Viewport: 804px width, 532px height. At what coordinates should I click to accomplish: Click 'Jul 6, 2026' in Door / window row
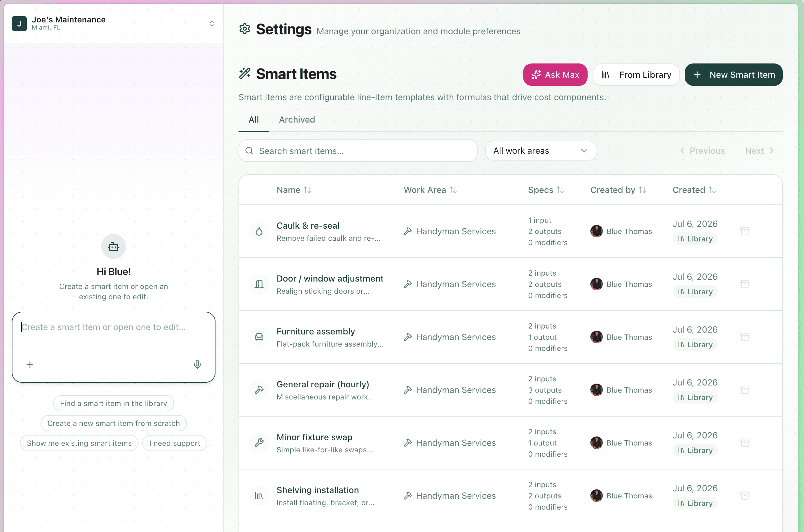click(695, 277)
